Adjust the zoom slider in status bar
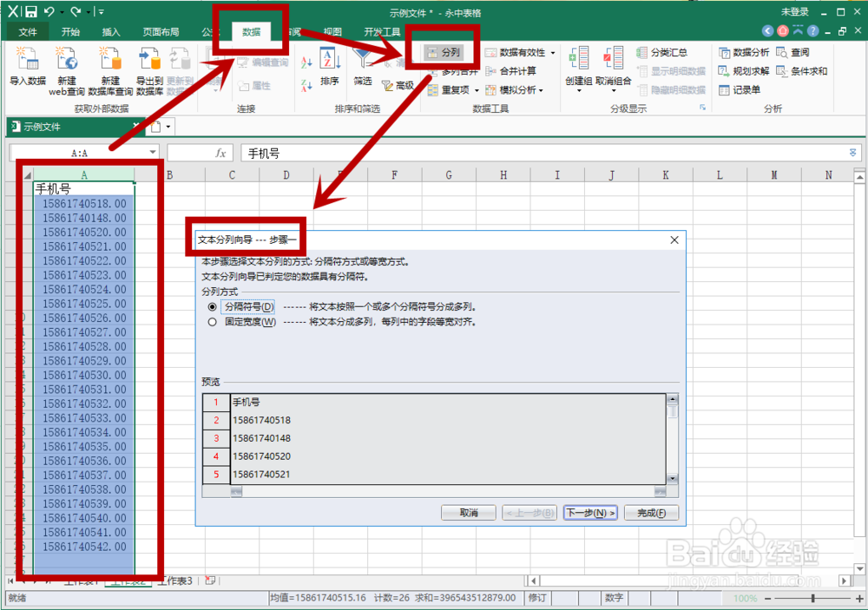Image resolution: width=868 pixels, height=610 pixels. pos(812,598)
